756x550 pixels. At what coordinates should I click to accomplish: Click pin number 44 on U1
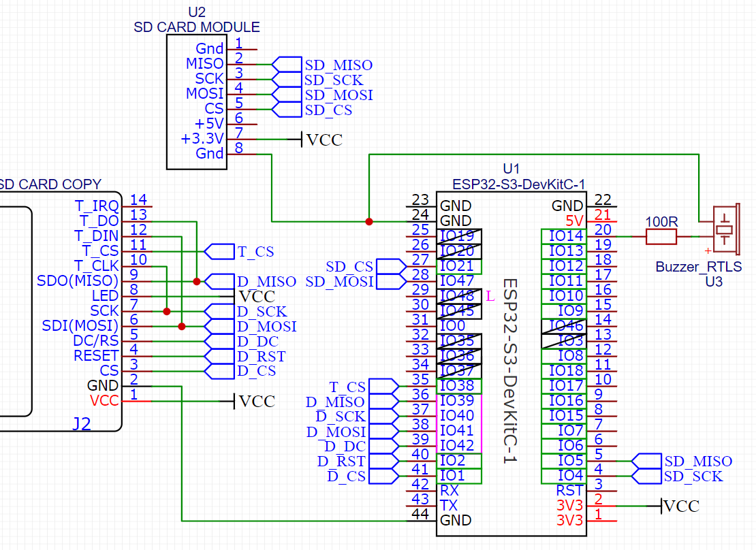[420, 514]
